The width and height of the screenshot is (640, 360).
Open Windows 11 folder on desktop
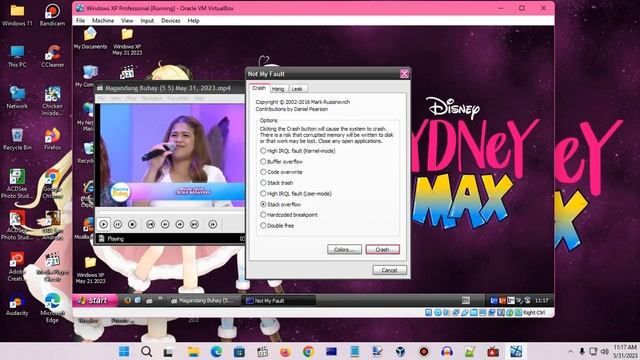click(17, 15)
